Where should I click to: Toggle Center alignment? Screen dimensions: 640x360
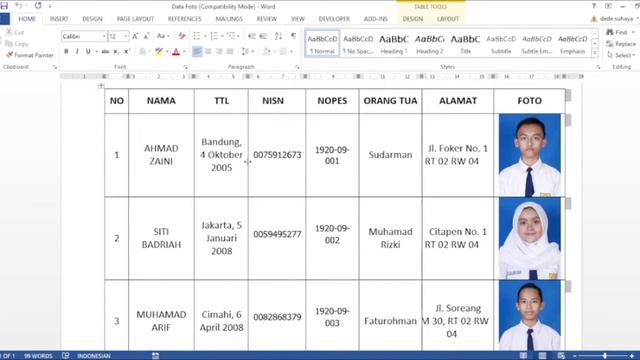pyautogui.click(x=208, y=52)
